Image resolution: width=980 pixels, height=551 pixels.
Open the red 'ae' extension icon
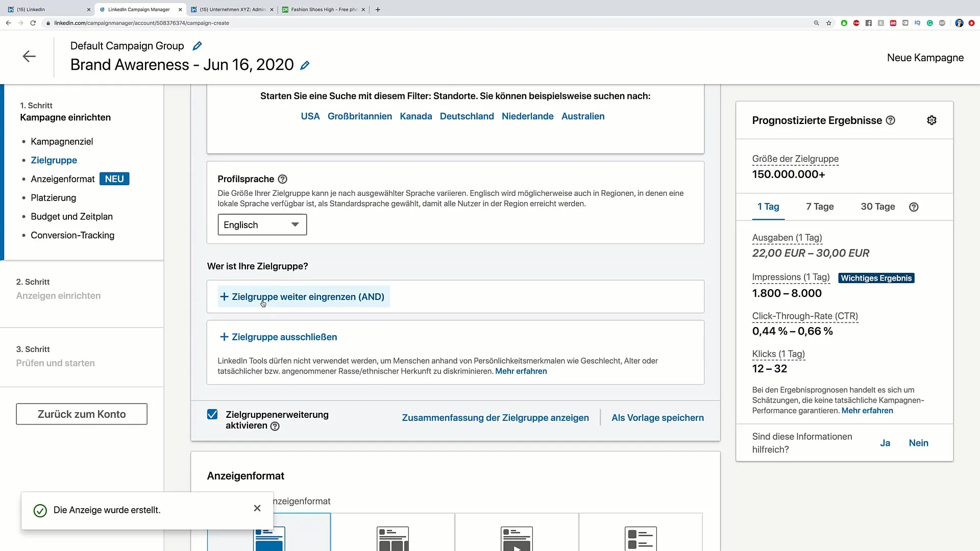click(893, 23)
